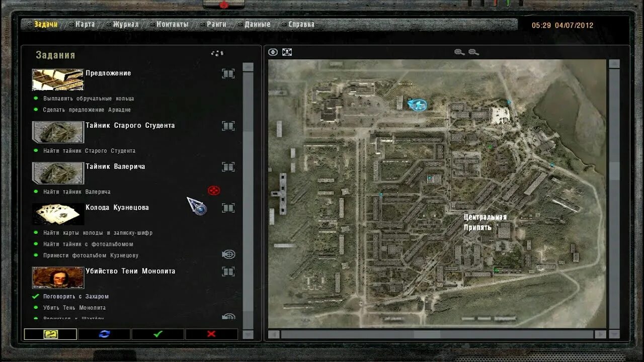This screenshot has width=644, height=362.
Task: Click the gold bars thumbnail for Предложение
Action: pyautogui.click(x=58, y=79)
